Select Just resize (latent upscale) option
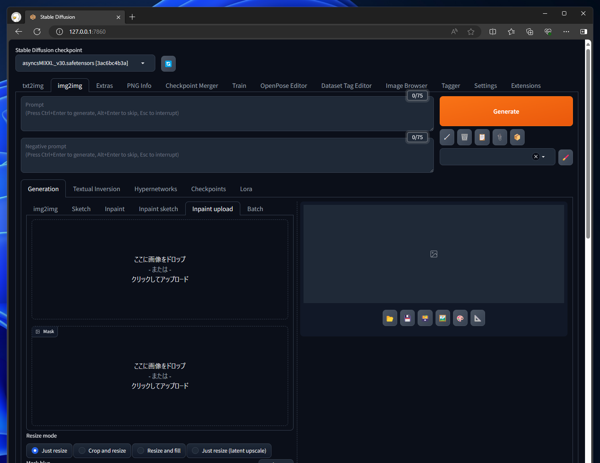Screen dimensions: 600x463 coord(229,451)
